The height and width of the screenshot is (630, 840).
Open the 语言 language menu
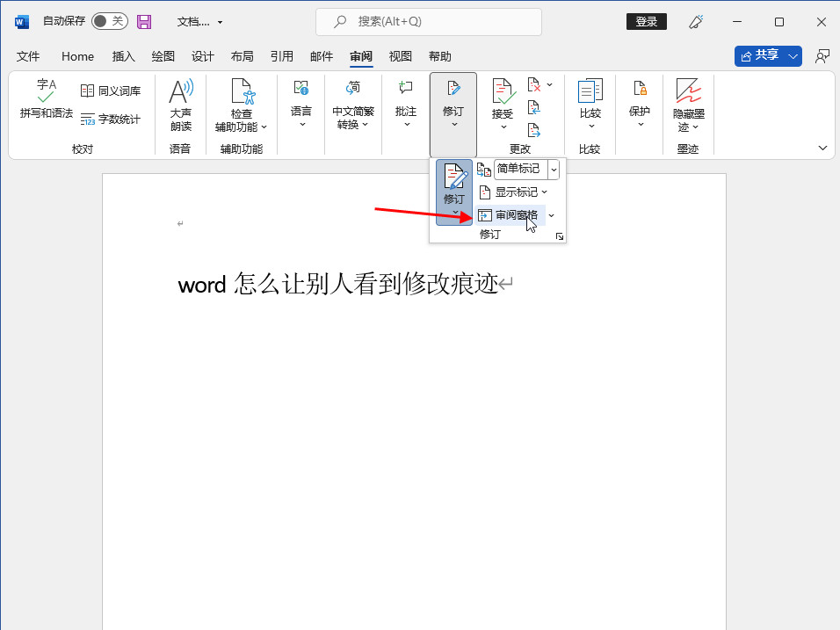[301, 104]
